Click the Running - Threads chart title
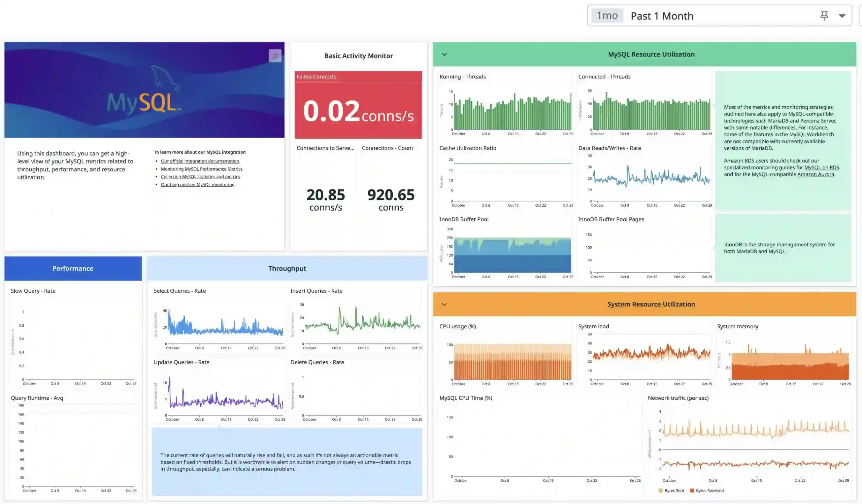This screenshot has height=504, width=862. pyautogui.click(x=462, y=76)
